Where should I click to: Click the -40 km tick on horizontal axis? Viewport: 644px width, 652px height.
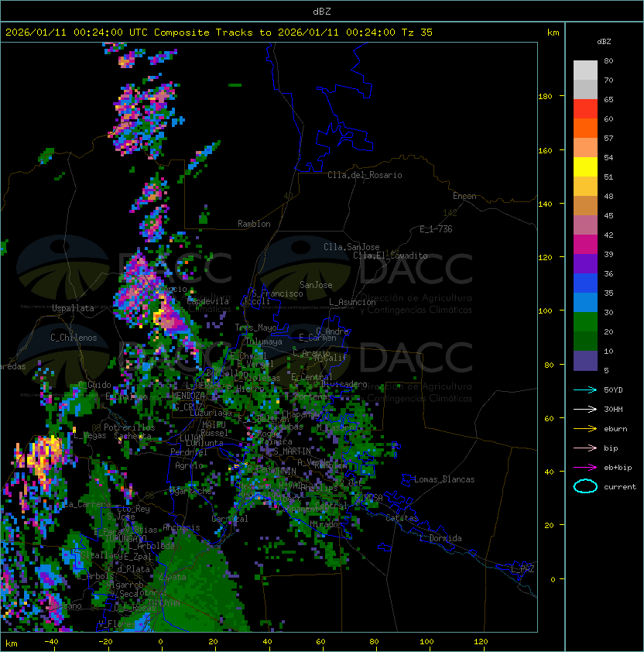coord(51,642)
